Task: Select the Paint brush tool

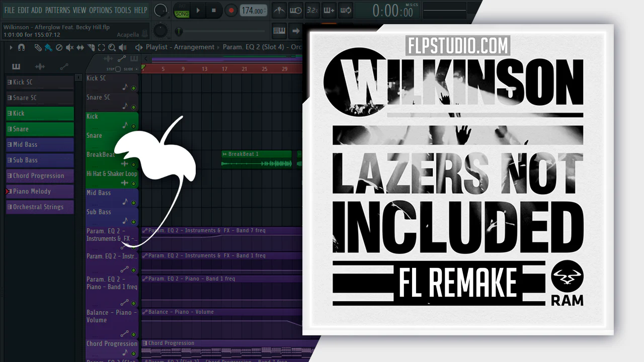Action: click(49, 47)
